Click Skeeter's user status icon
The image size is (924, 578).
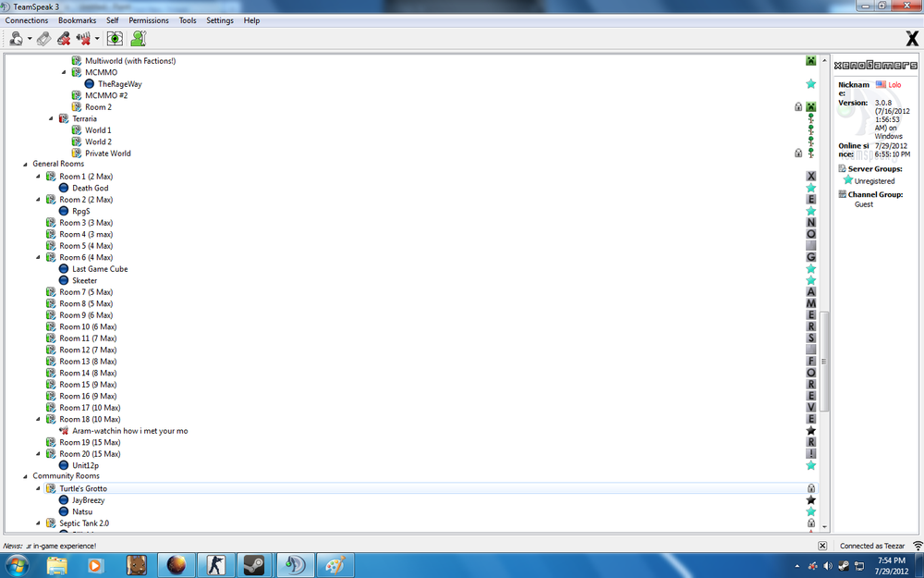[64, 280]
